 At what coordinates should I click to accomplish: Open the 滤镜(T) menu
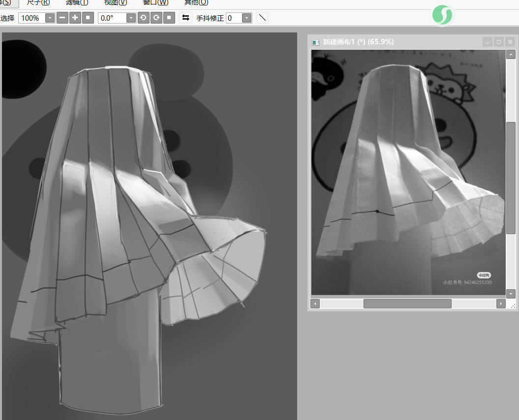(x=77, y=2)
